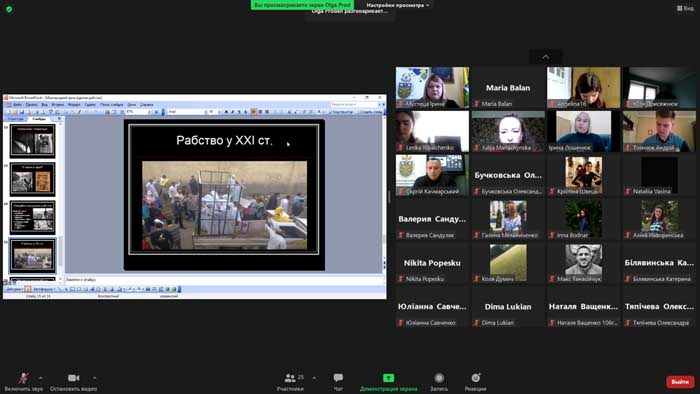Click the shared slide titled Рабство у XXI ст.
700x394 pixels.
tap(224, 195)
